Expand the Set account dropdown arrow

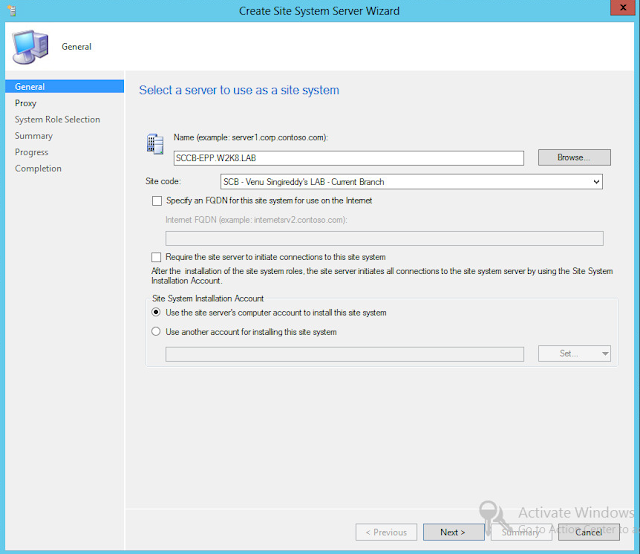click(605, 354)
